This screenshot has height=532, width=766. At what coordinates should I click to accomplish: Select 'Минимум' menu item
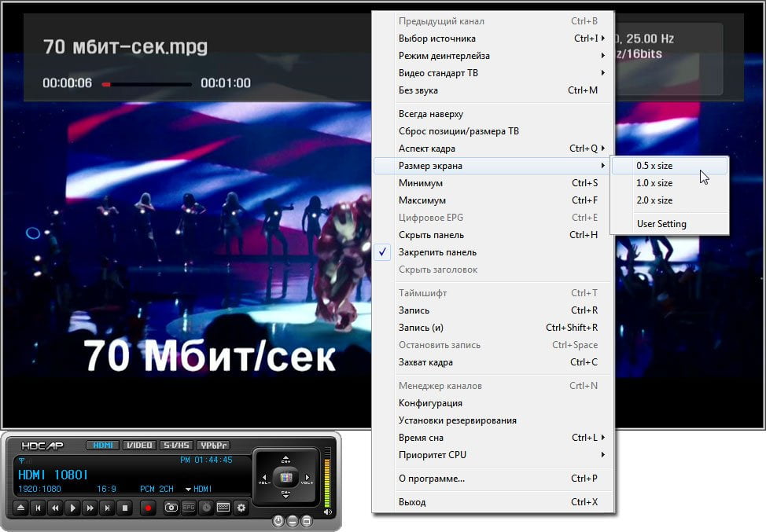[493, 183]
